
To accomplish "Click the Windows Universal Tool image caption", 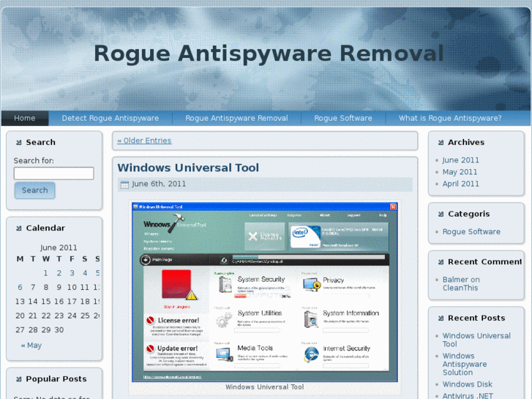I will click(265, 387).
